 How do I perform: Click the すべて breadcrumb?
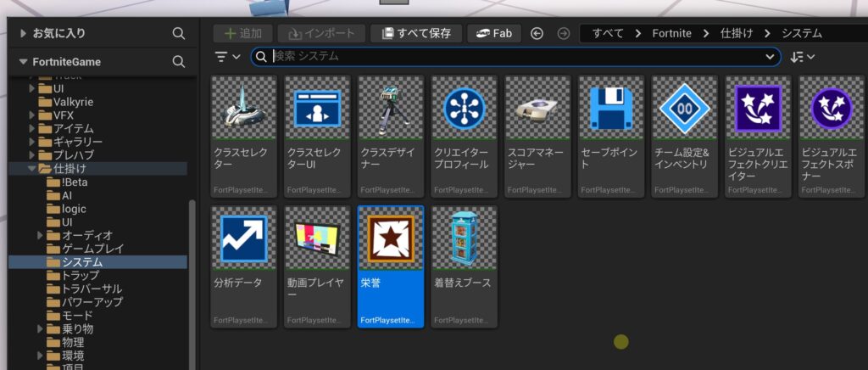[608, 33]
